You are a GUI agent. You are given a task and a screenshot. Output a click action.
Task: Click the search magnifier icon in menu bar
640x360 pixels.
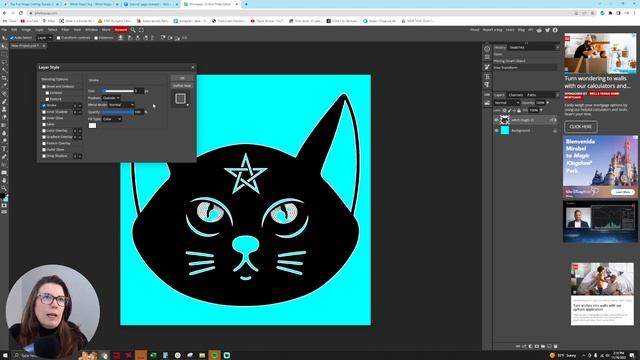coord(133,30)
